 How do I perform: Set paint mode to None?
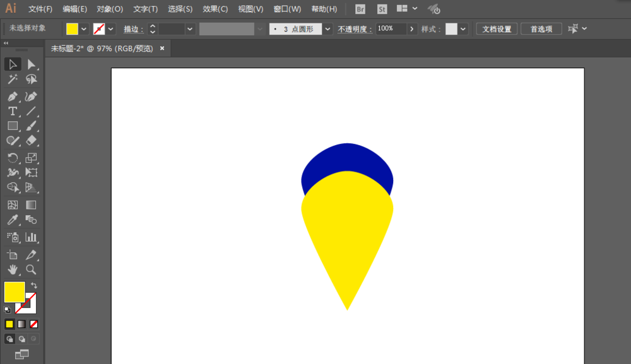tap(34, 324)
